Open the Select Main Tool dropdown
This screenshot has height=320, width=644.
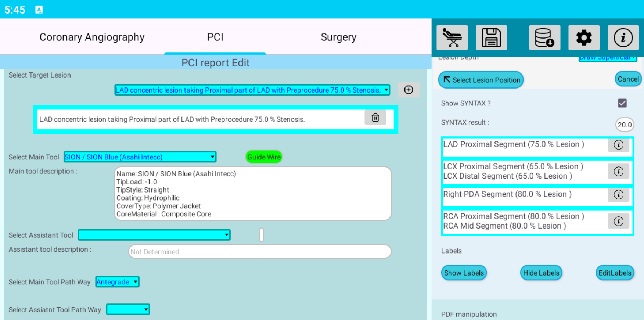click(x=140, y=157)
